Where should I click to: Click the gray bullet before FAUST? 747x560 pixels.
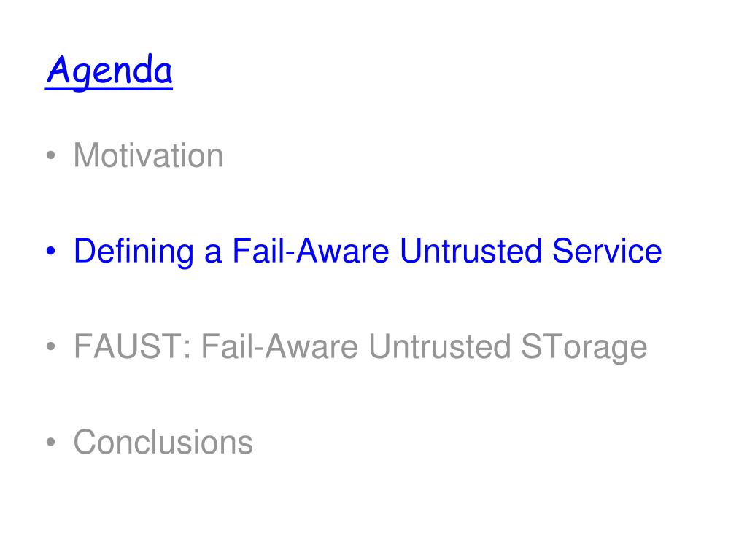tap(51, 346)
